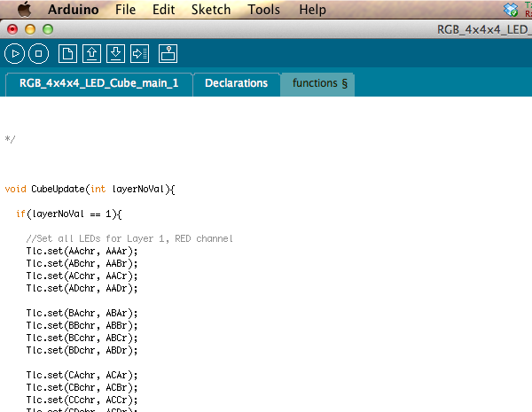Open the Tools menu
The height and width of the screenshot is (412, 532).
[263, 10]
